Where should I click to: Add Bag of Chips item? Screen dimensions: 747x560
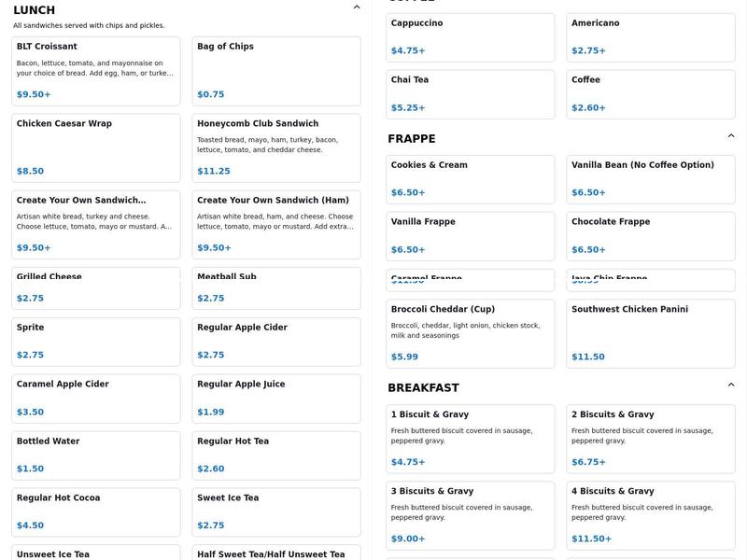(x=276, y=71)
